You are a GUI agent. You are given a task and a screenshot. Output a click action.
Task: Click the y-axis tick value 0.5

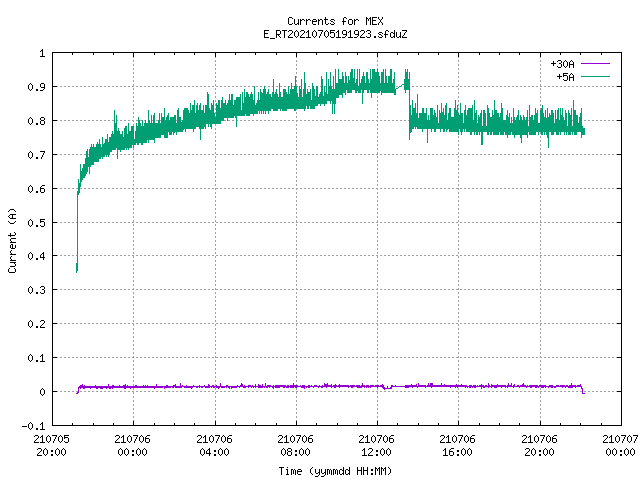pyautogui.click(x=36, y=222)
